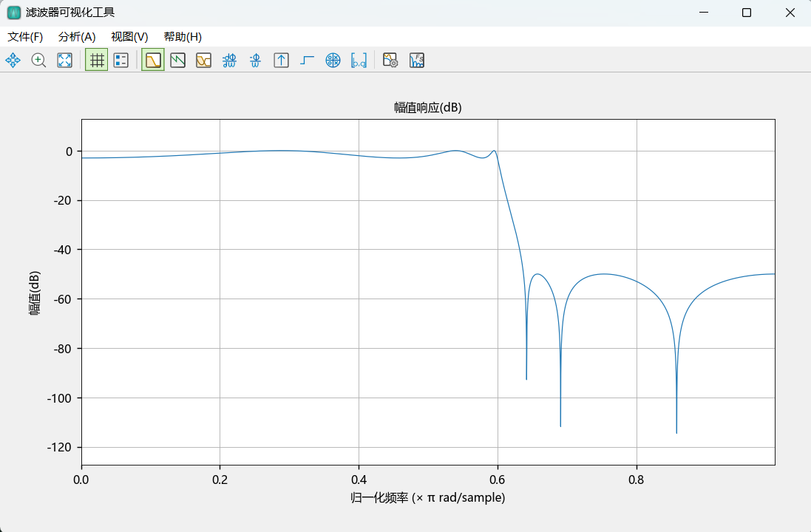This screenshot has height=532, width=811.
Task: Show the phase response plot
Action: coord(178,61)
